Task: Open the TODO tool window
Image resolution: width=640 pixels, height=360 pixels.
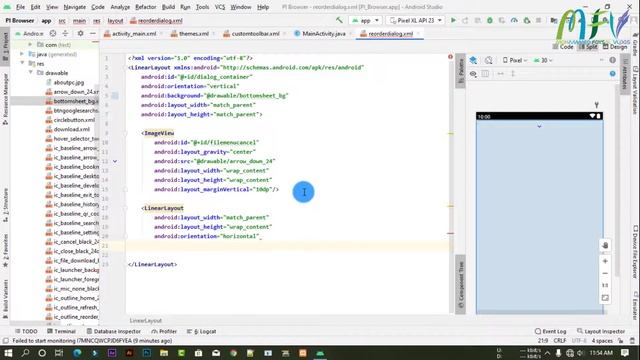Action: click(26, 331)
